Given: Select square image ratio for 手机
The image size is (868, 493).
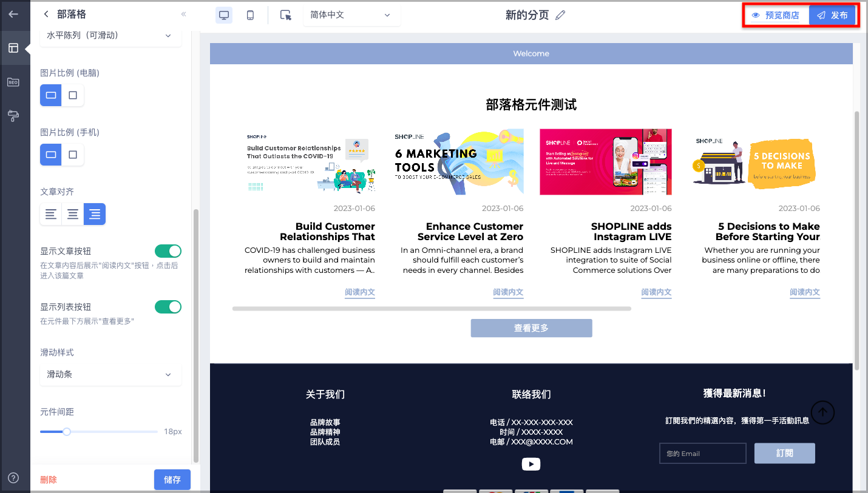Looking at the screenshot, I should click(x=73, y=155).
